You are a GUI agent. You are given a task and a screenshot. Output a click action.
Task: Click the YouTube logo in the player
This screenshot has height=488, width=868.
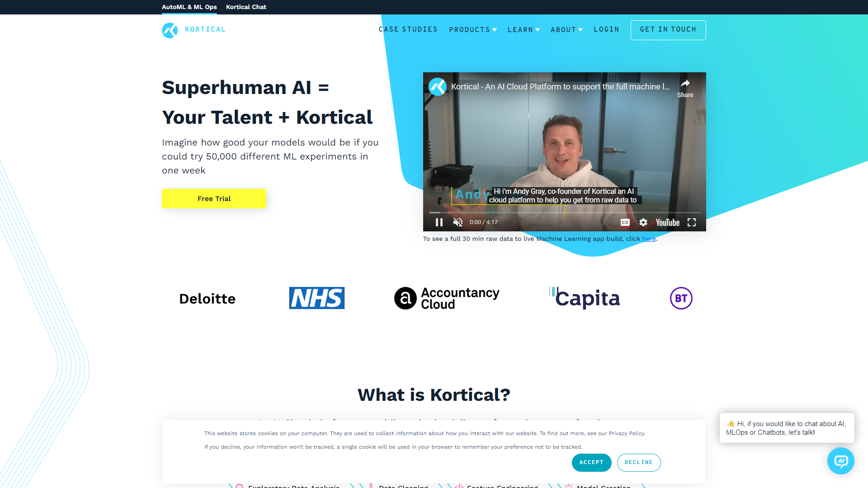click(667, 222)
